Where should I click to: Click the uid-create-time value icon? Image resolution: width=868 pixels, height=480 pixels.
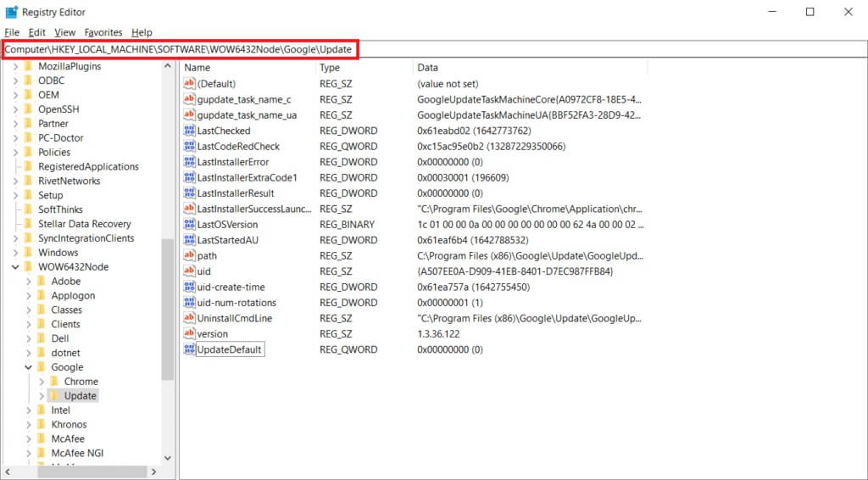189,287
